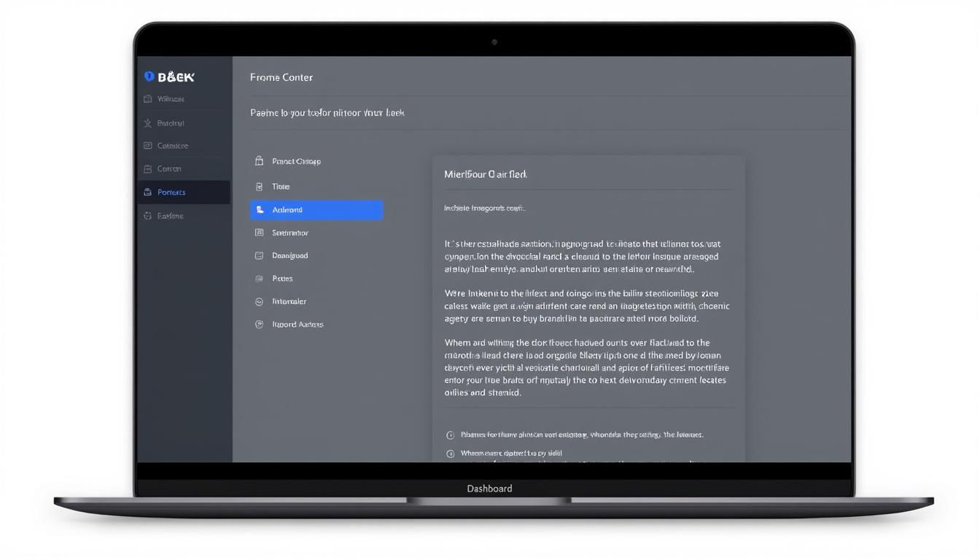This screenshot has height=560, width=980.
Task: Toggle the first circular option below the text block
Action: [450, 434]
